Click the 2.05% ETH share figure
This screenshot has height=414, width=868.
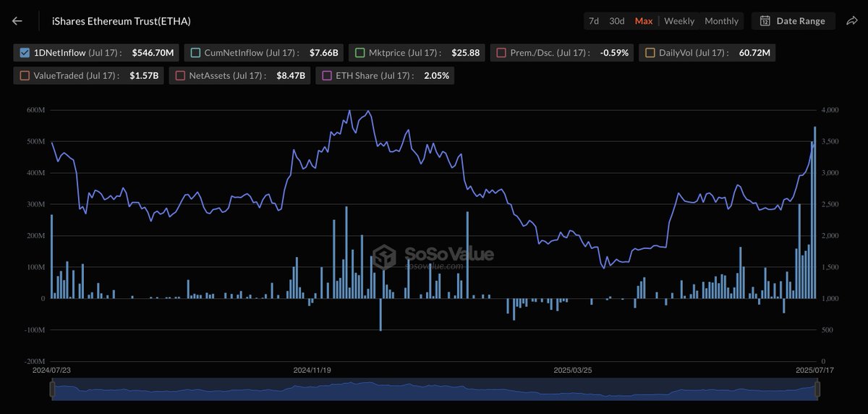(435, 75)
